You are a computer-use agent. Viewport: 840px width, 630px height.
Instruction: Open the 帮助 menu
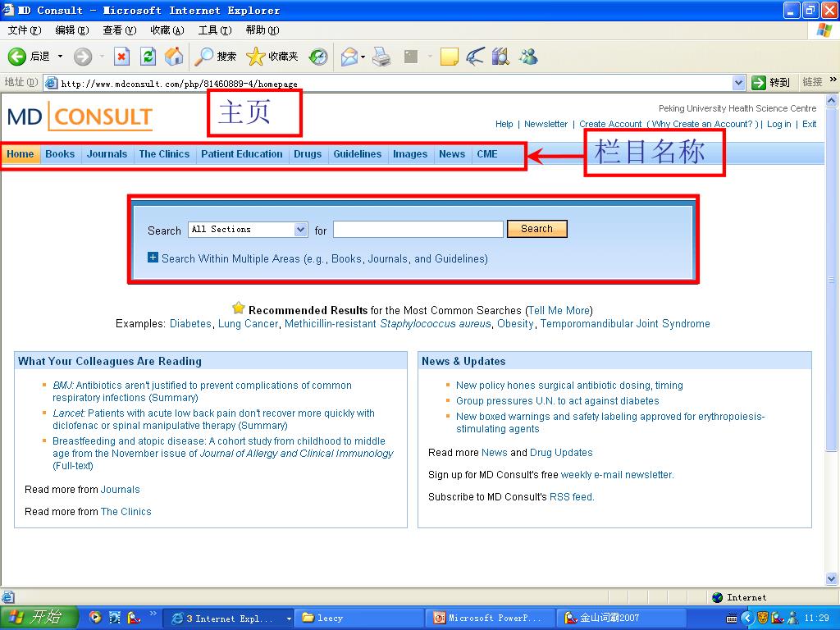pyautogui.click(x=262, y=30)
